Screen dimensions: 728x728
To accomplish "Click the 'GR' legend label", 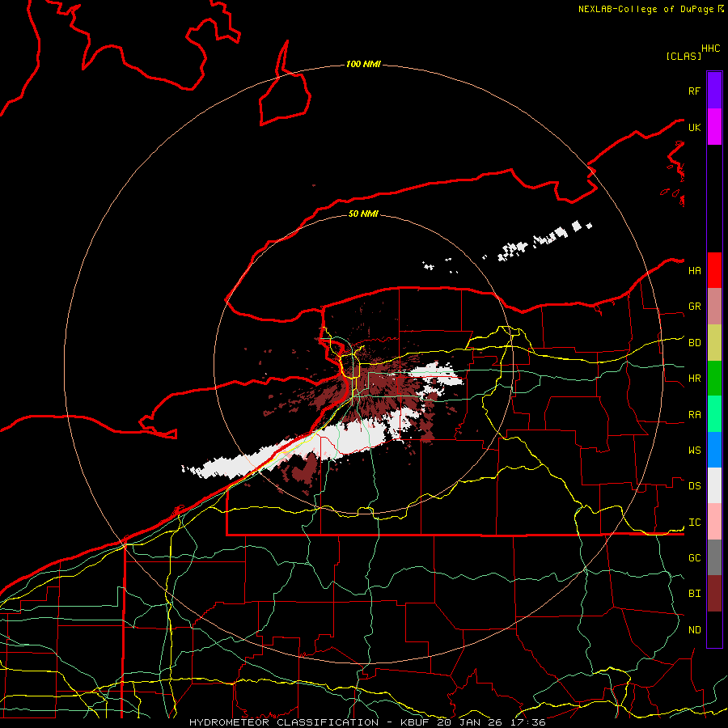I will click(694, 307).
